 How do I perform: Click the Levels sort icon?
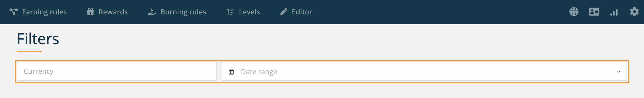pos(230,12)
